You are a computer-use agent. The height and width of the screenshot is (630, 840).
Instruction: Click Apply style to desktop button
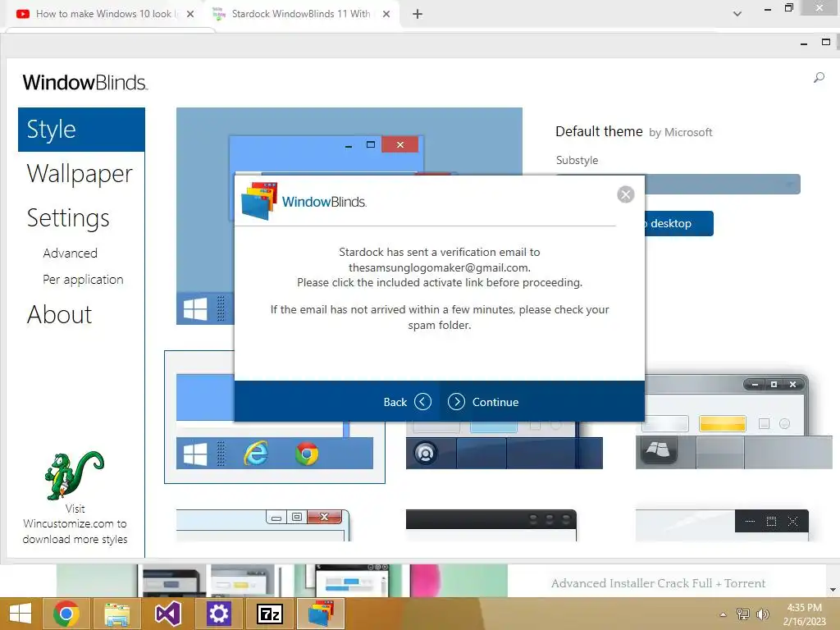[x=678, y=223]
